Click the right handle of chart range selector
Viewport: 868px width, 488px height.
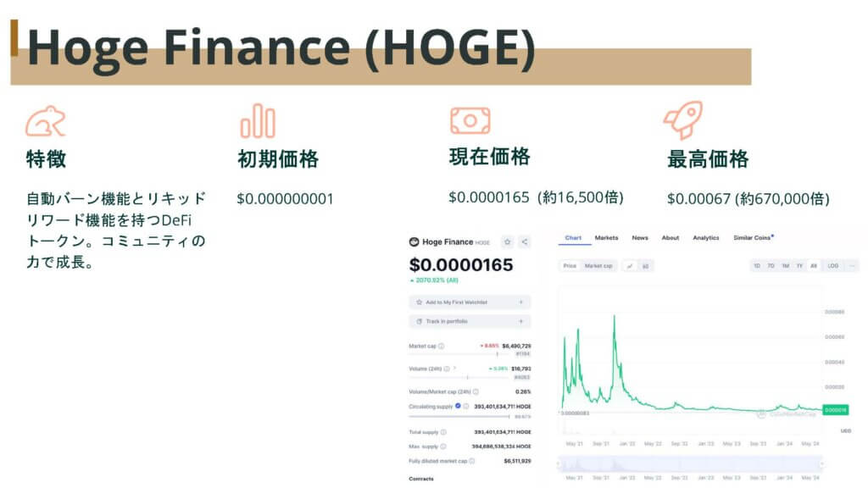(822, 464)
